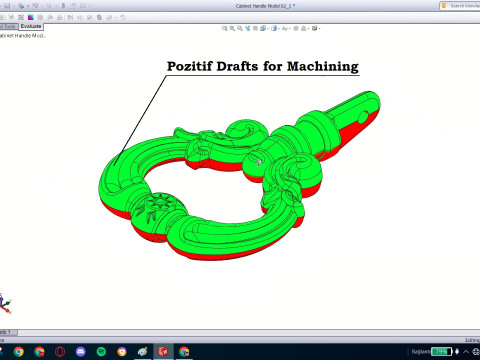Click the Edit Appearance sphere icon

(x=296, y=29)
